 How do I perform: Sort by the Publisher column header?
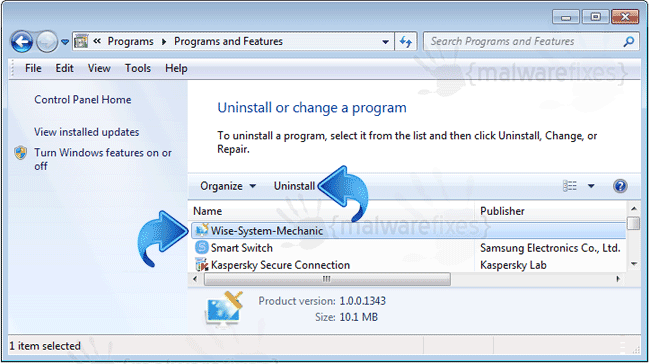[502, 211]
